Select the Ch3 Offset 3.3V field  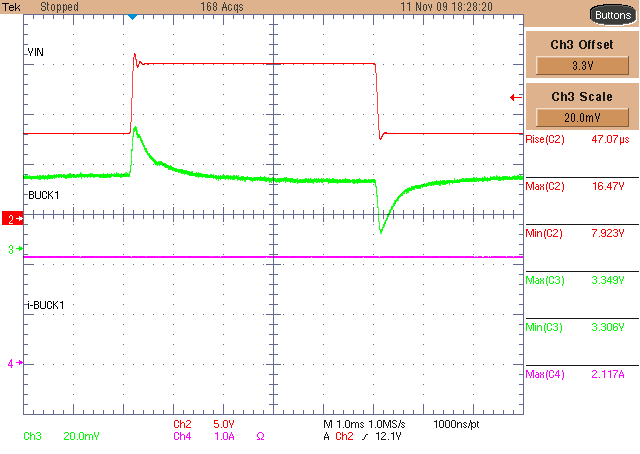coord(582,66)
